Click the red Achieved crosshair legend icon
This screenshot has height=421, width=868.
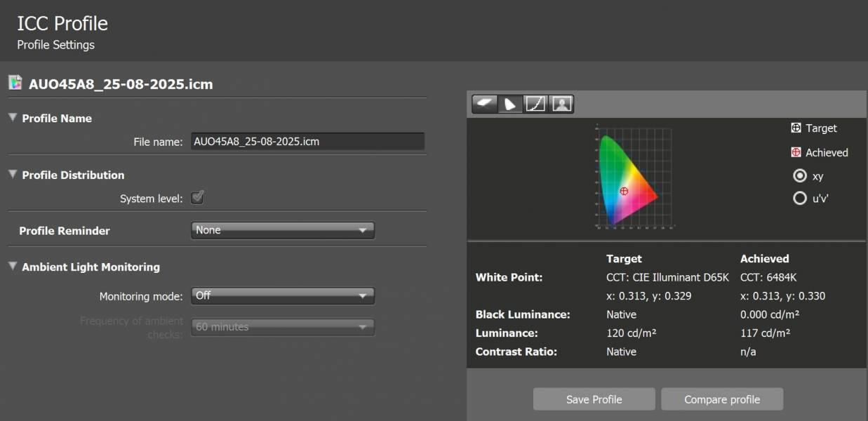(796, 152)
